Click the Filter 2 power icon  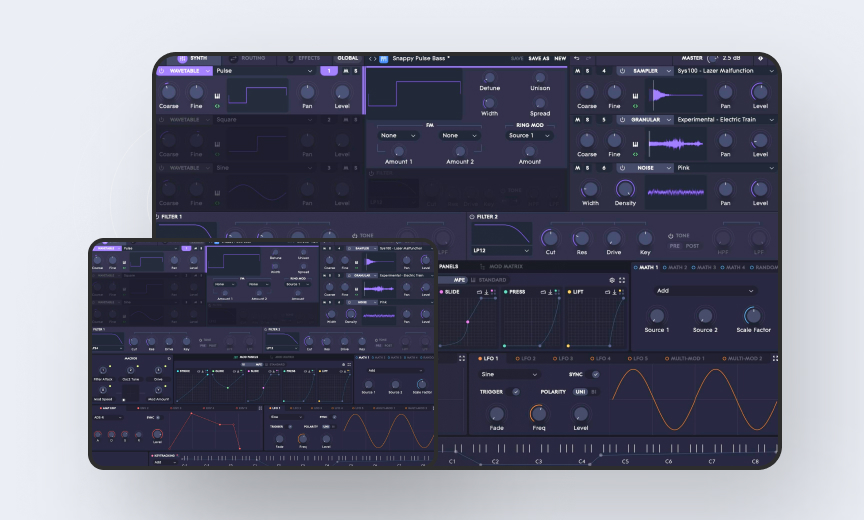tap(472, 216)
